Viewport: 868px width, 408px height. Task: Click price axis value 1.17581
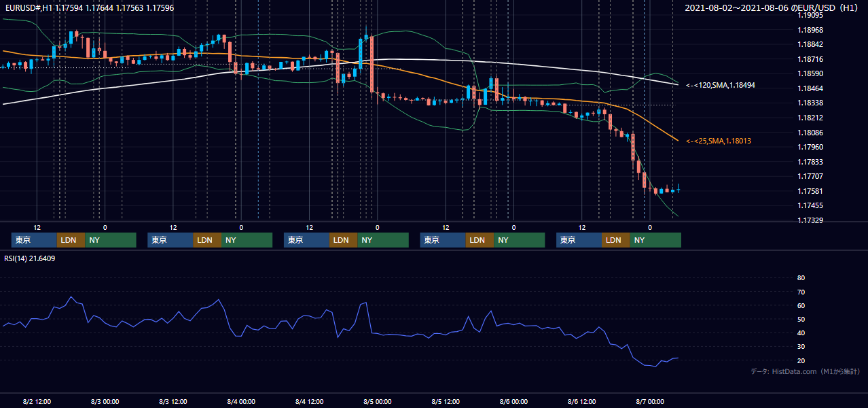tap(810, 191)
